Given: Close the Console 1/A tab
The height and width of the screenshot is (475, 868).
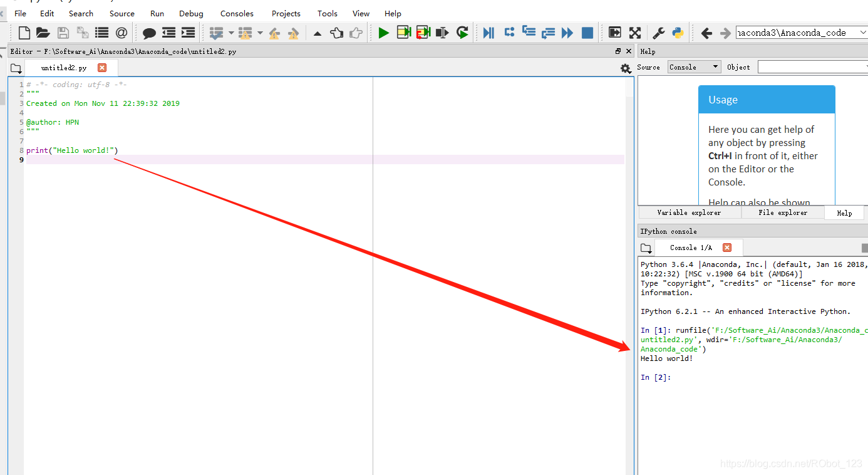Looking at the screenshot, I should tap(726, 248).
